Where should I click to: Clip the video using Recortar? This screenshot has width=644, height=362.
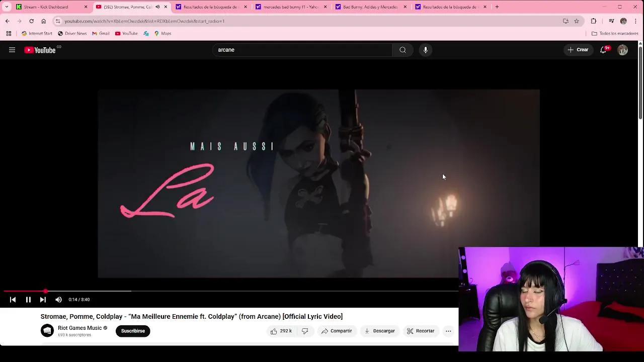click(421, 331)
